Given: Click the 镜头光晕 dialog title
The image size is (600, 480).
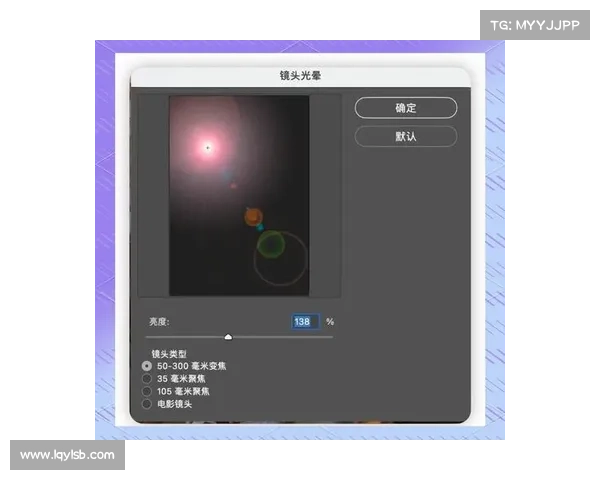Looking at the screenshot, I should pos(300,75).
